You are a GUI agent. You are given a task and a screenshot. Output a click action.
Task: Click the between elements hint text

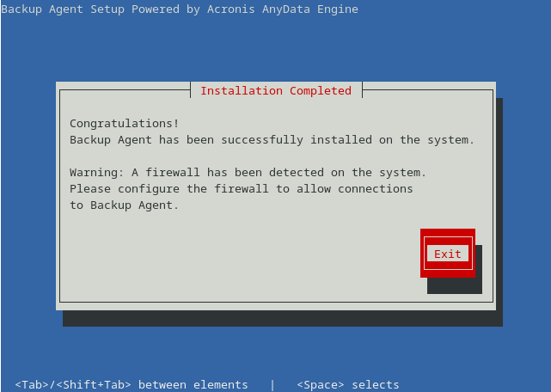193,384
